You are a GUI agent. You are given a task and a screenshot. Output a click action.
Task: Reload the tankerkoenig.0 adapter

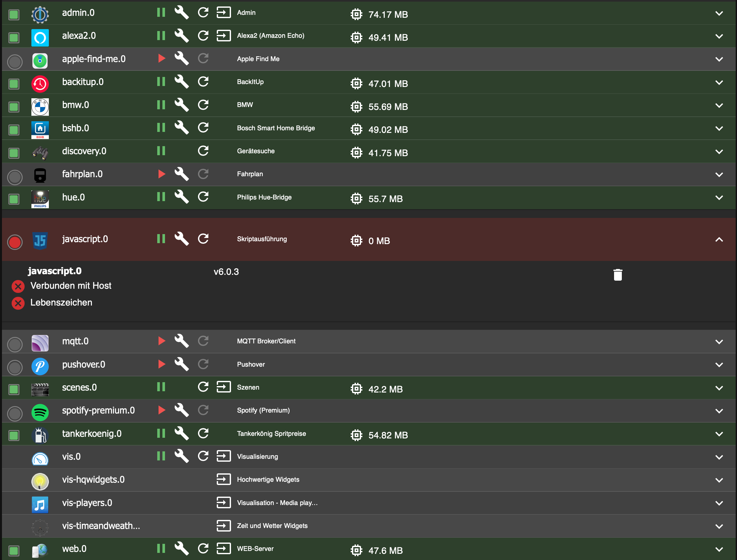(203, 433)
